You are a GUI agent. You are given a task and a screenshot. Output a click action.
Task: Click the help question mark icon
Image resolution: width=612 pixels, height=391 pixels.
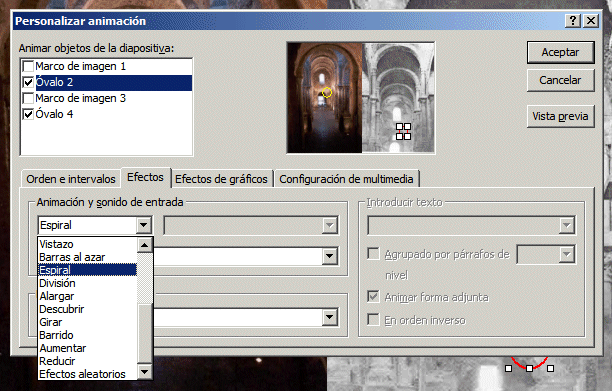573,20
